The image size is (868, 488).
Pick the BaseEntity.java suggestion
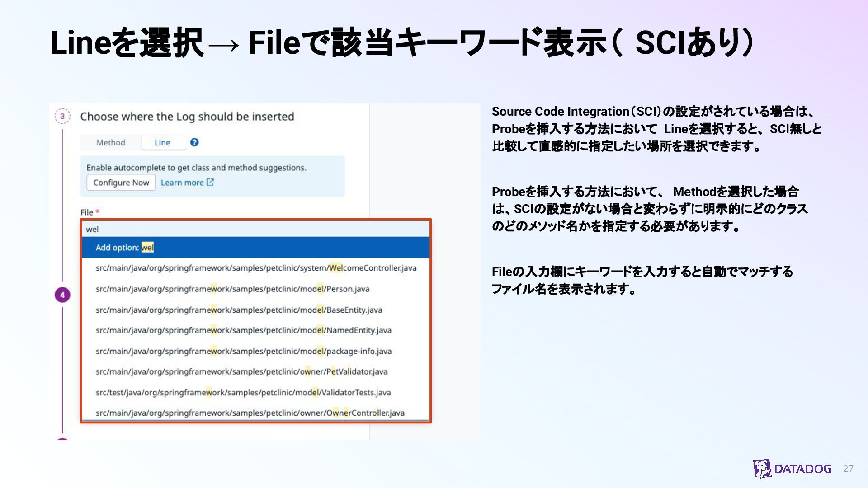tap(239, 310)
